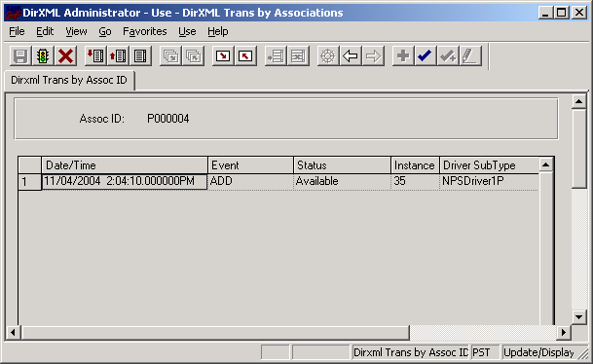
Task: Click the list icon with red up arrow
Action: [118, 56]
